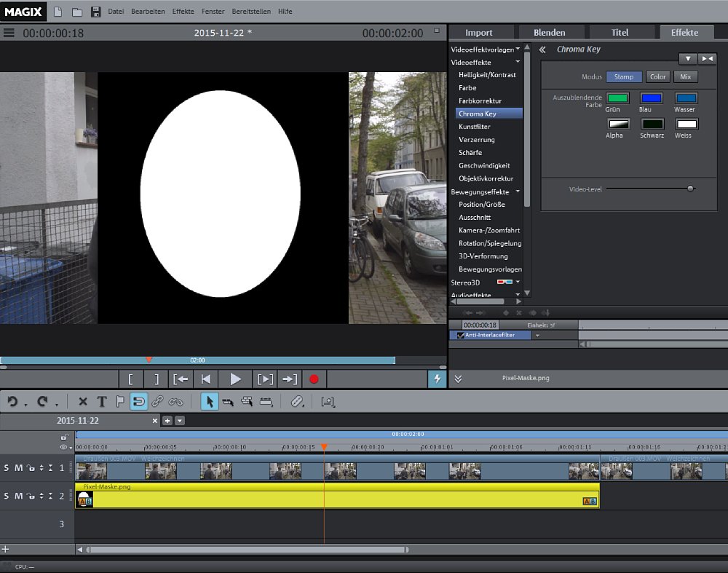Pick the Grün color swatch

(617, 98)
